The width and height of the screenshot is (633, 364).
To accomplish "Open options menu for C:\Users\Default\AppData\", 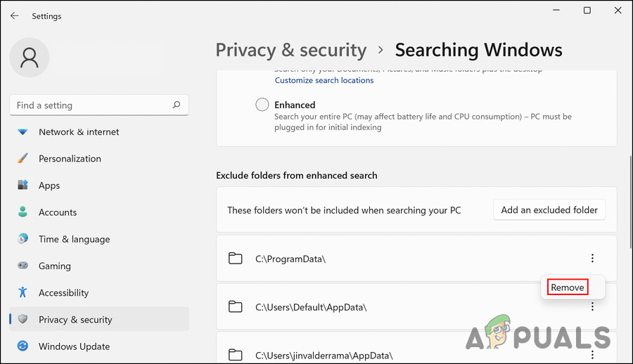I will (592, 306).
